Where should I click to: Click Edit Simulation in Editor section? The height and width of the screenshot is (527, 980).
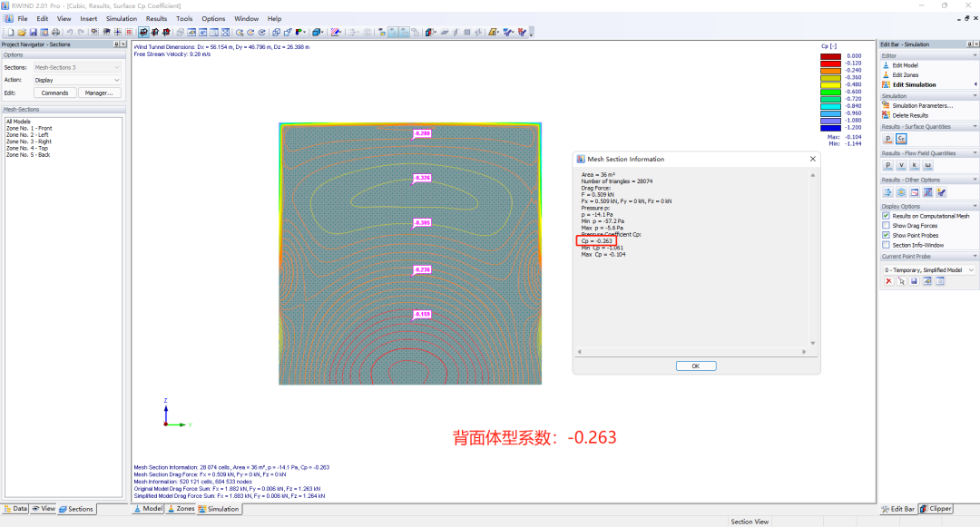914,84
